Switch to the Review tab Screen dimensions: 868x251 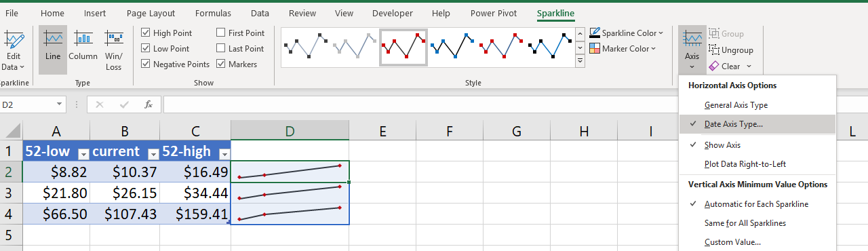click(302, 13)
